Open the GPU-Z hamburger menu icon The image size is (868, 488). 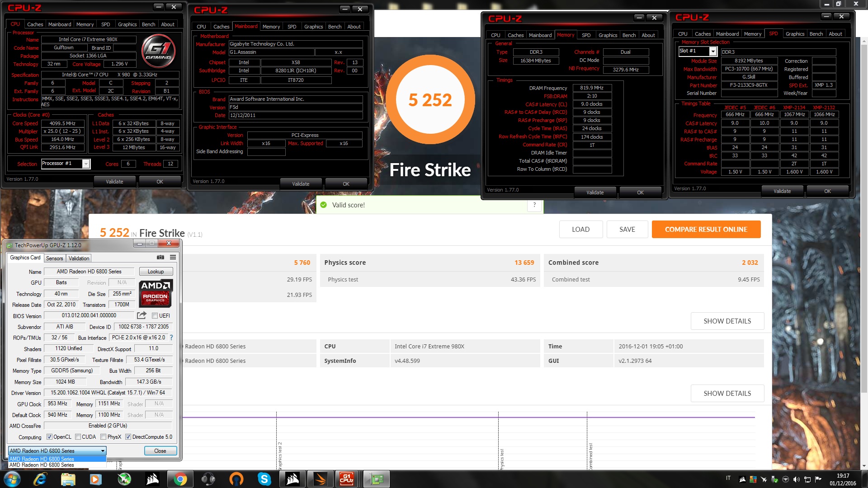(x=173, y=258)
